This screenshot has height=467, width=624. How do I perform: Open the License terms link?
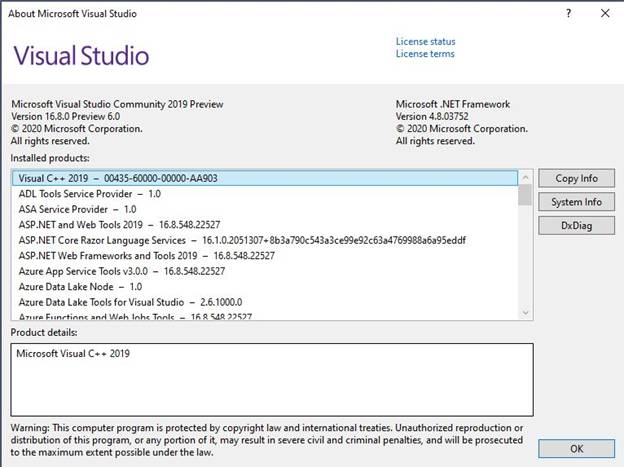pos(425,54)
